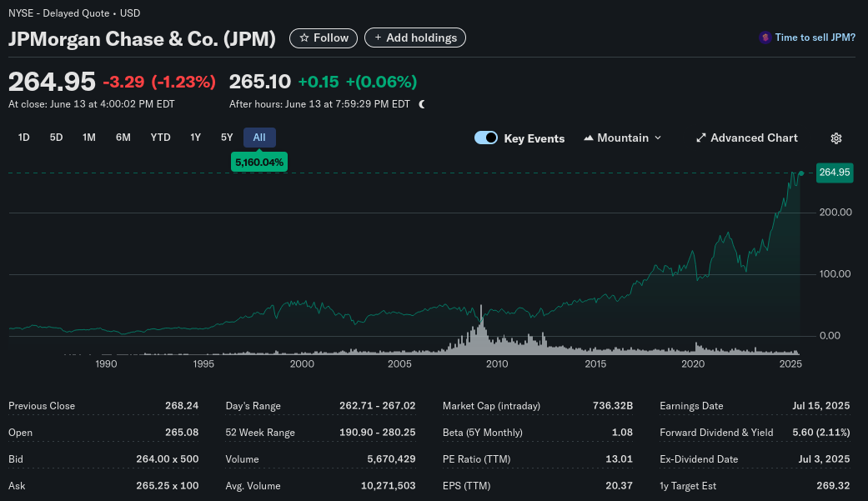This screenshot has width=868, height=501.
Task: Click the Open value 265.08
Action: 182,433
